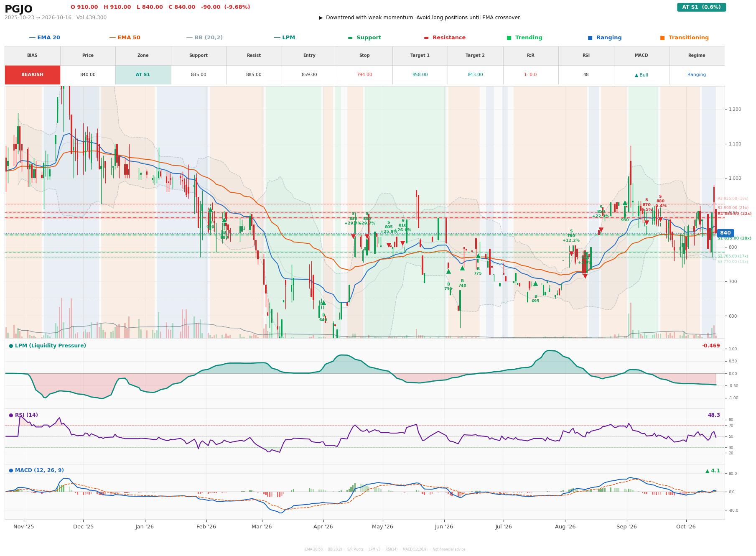The height and width of the screenshot is (556, 756).
Task: Click the Mar '26 date axis label
Action: [x=262, y=527]
